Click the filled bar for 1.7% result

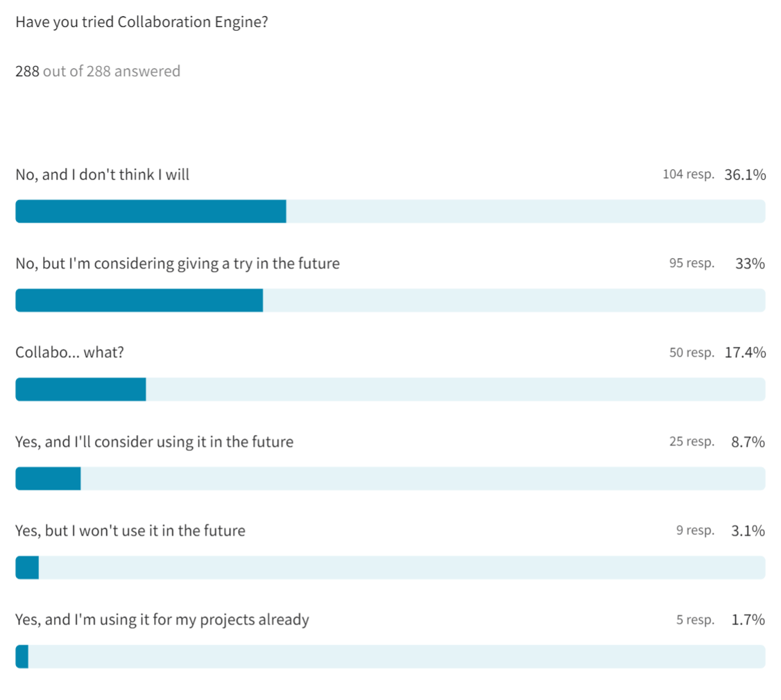[22, 656]
